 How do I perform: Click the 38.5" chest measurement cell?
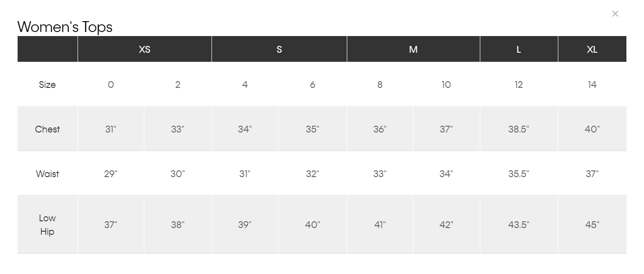click(519, 129)
